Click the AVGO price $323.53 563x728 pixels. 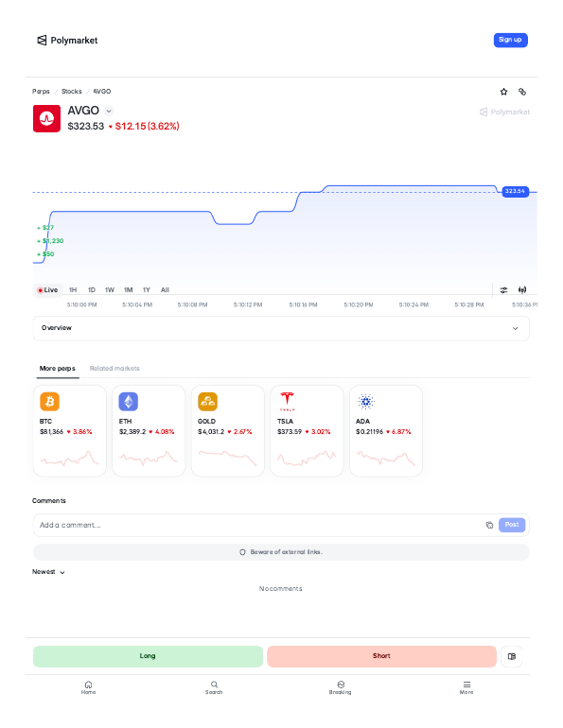pos(86,127)
